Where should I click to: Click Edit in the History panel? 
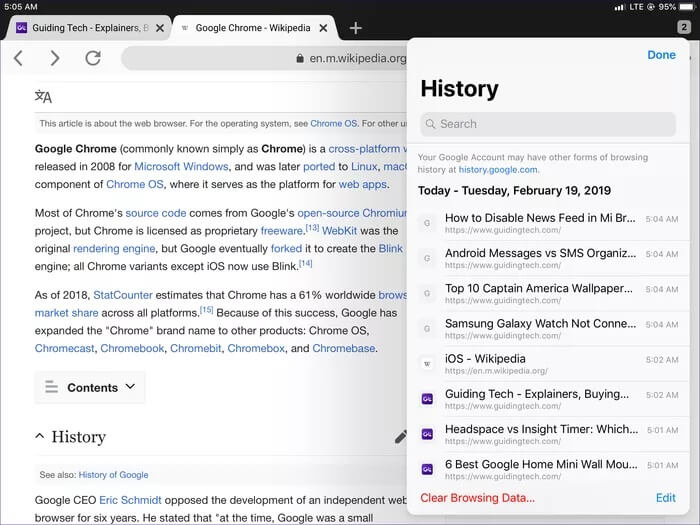coord(666,498)
